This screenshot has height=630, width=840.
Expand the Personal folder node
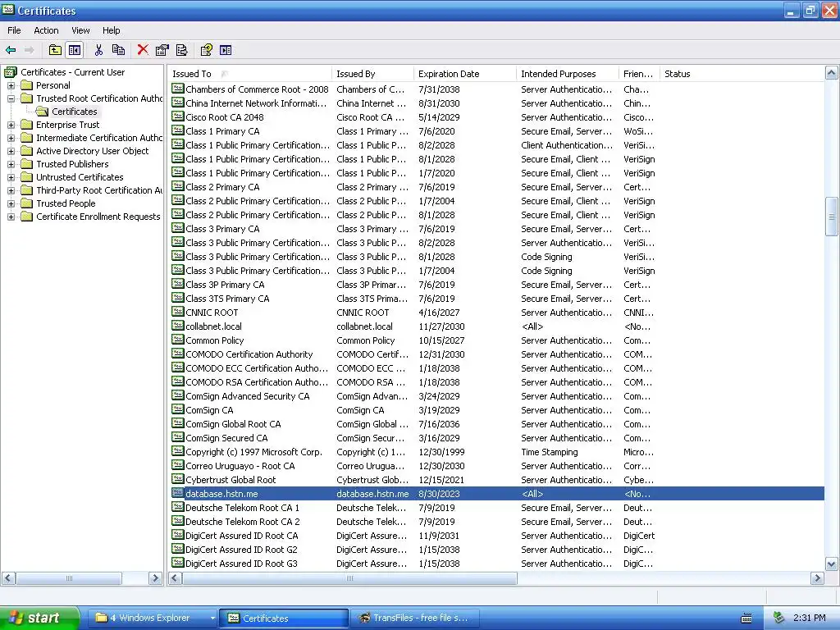tap(11, 85)
